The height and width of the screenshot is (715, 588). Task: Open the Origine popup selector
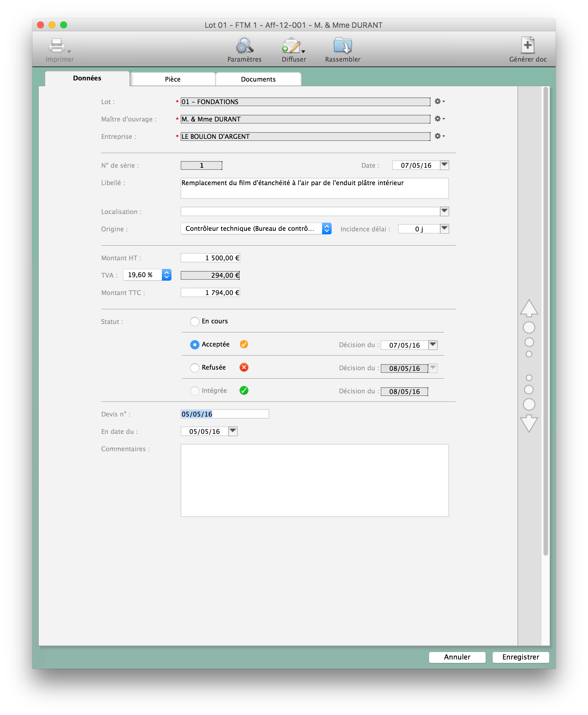pos(256,229)
